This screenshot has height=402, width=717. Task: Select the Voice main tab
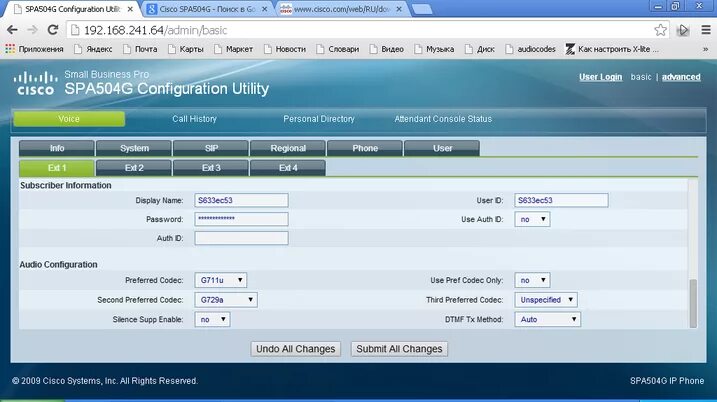(69, 119)
